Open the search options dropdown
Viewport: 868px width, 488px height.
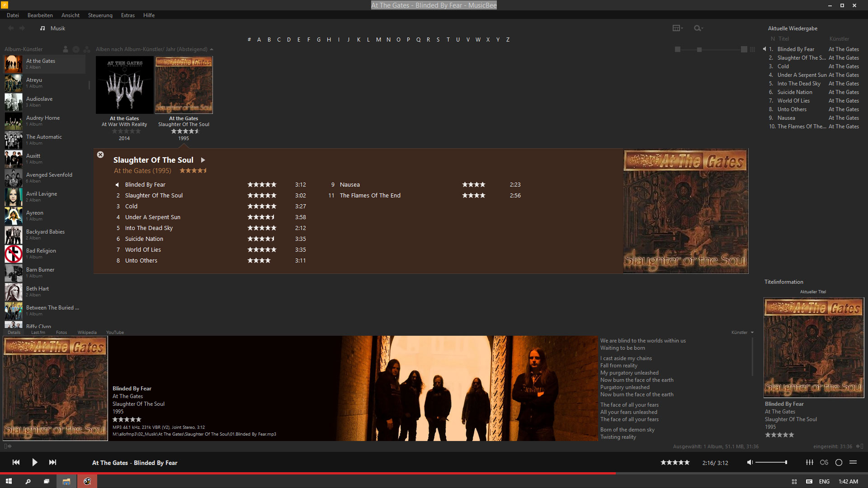[698, 28]
